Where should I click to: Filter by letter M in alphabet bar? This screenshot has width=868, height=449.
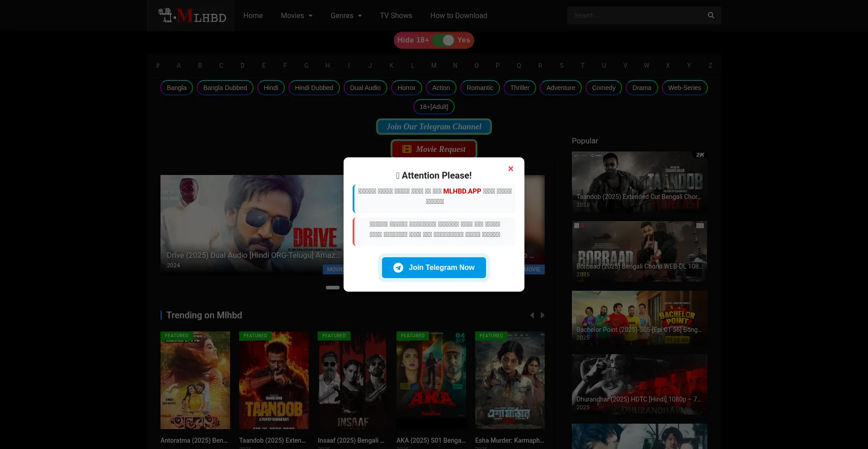pyautogui.click(x=434, y=66)
